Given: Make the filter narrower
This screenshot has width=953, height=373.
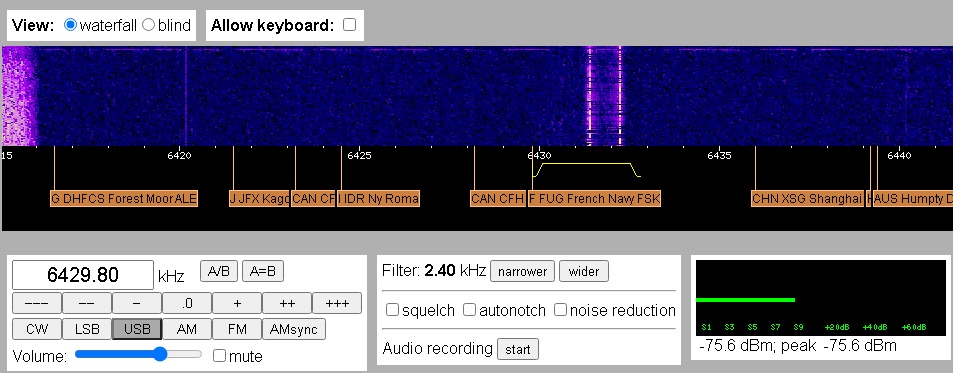Looking at the screenshot, I should coord(523,272).
